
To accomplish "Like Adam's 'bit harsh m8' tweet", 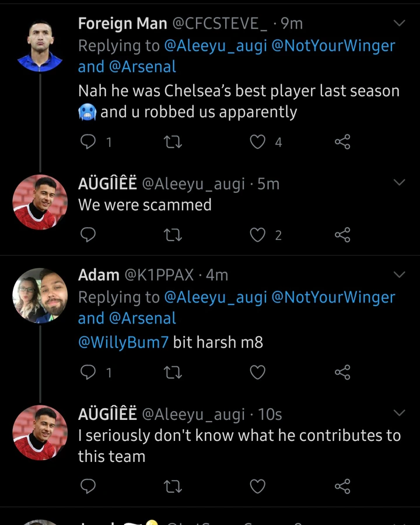I will tap(257, 372).
